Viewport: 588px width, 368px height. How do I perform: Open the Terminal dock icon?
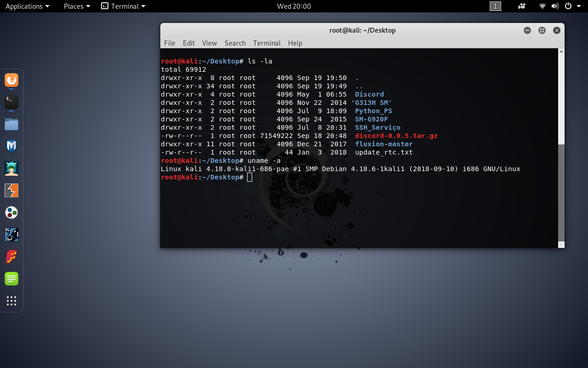[11, 102]
